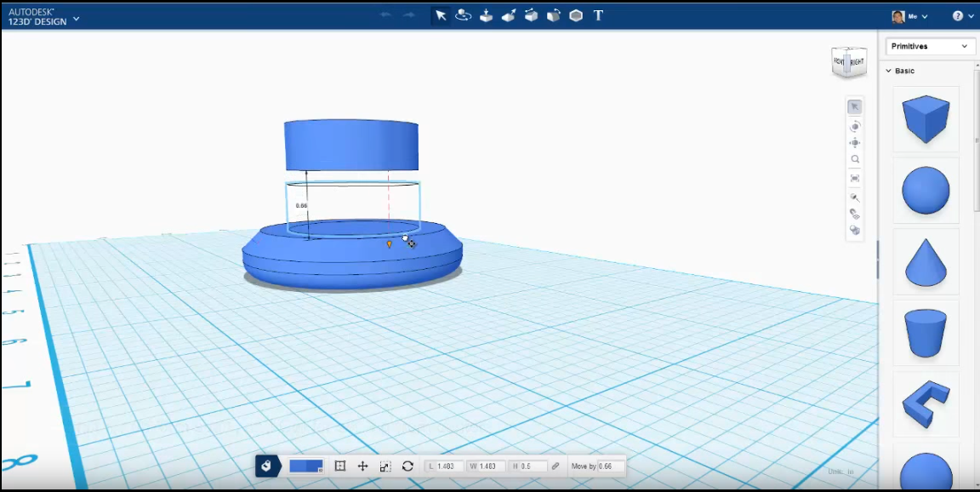Open the Modify tool icon in top toolbar
Screen dimensions: 980x492
(531, 15)
